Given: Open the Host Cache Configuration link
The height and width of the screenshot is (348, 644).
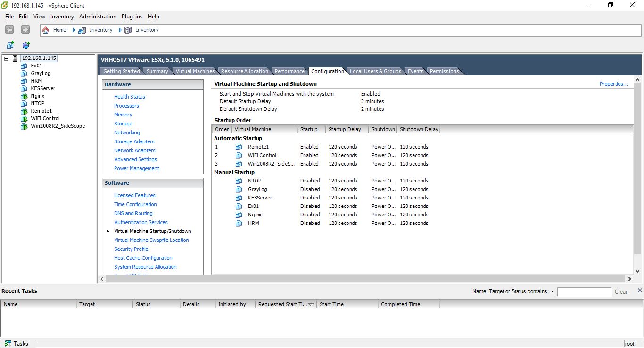Looking at the screenshot, I should 143,258.
